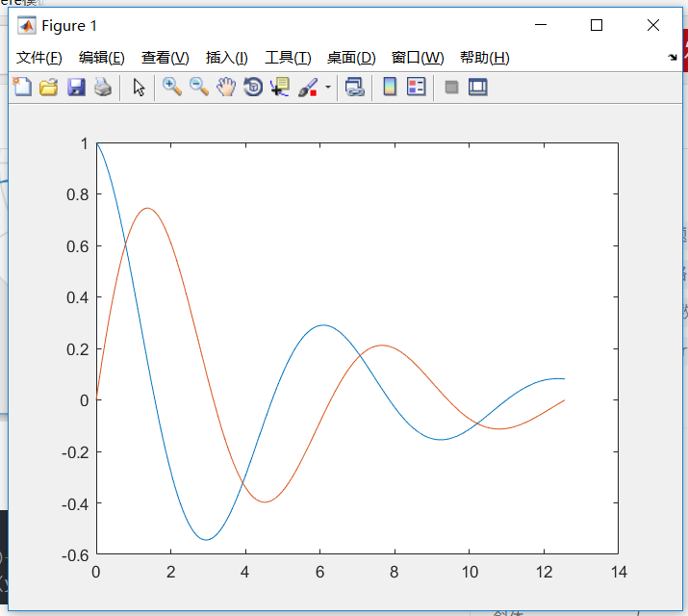The image size is (688, 616).
Task: Activate the Zoom In tool
Action: click(172, 87)
